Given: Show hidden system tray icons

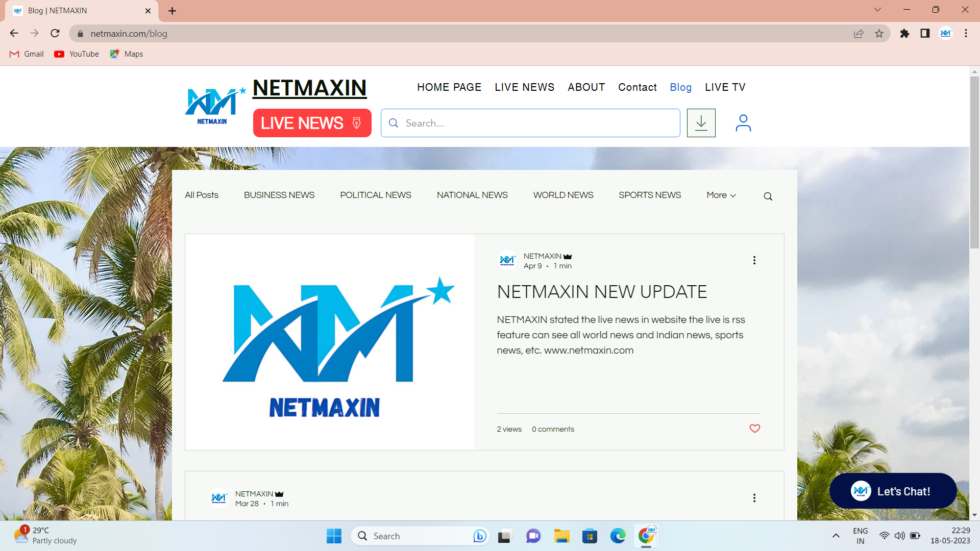Looking at the screenshot, I should [x=836, y=536].
